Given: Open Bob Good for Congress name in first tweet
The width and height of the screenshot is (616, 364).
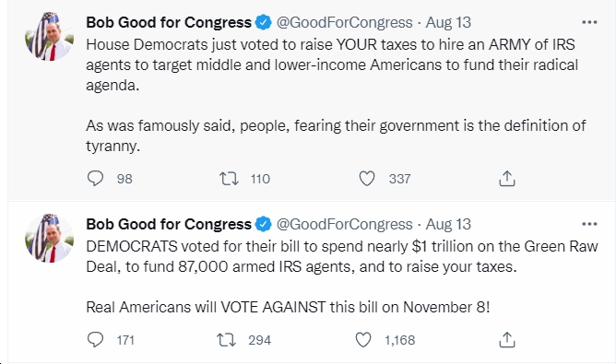Looking at the screenshot, I should point(169,22).
